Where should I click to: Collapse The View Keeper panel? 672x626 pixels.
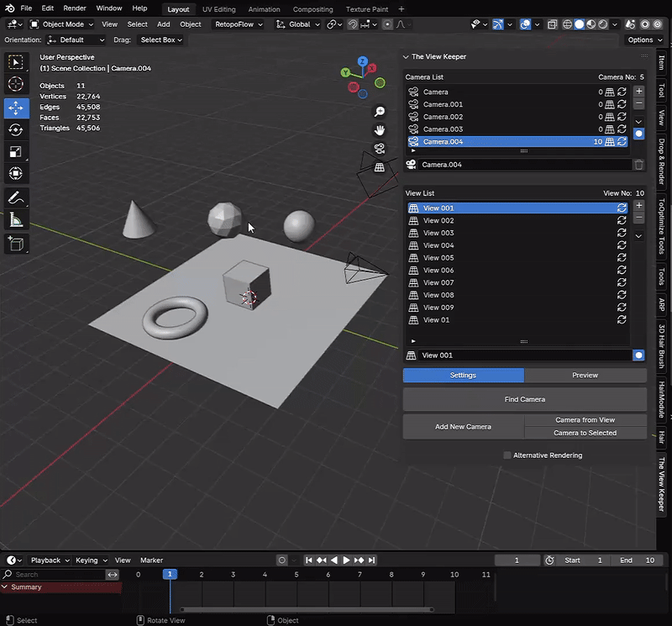point(406,56)
